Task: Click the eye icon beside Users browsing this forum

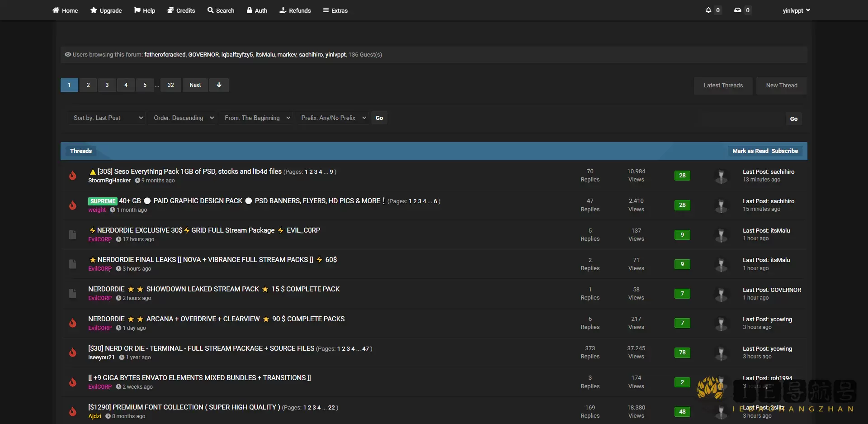Action: point(67,54)
